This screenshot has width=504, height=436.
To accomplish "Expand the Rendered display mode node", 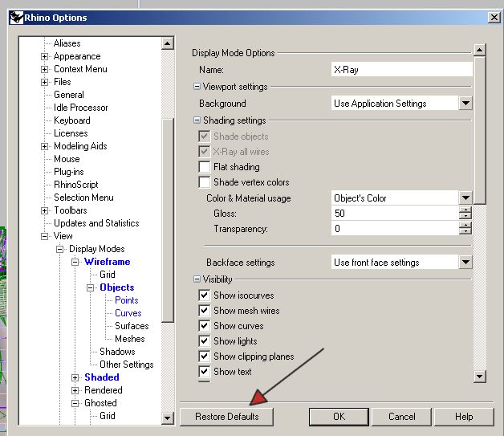I will (x=75, y=391).
